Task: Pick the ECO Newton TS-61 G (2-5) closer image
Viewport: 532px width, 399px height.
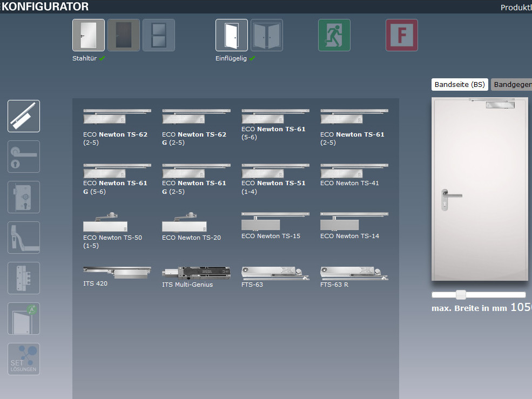Action: point(196,171)
